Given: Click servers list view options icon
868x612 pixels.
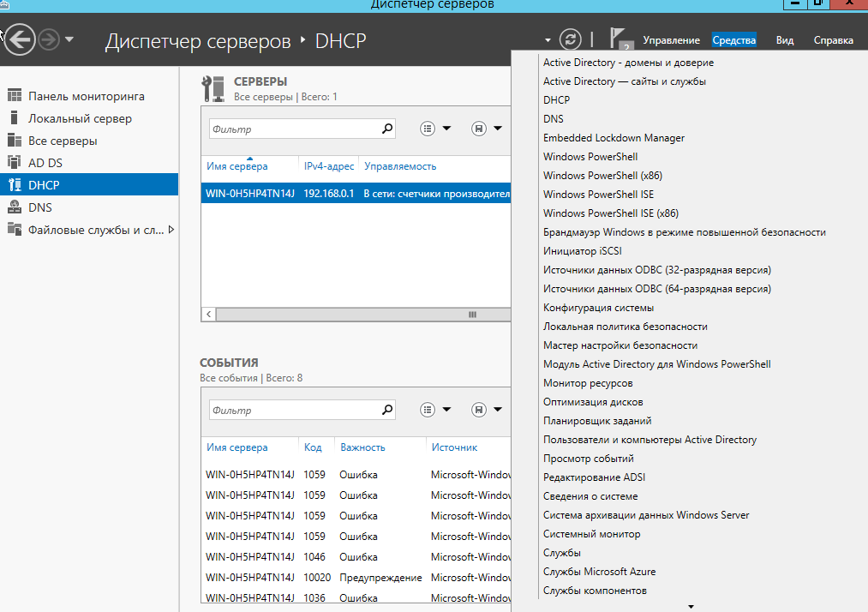Looking at the screenshot, I should (x=428, y=129).
